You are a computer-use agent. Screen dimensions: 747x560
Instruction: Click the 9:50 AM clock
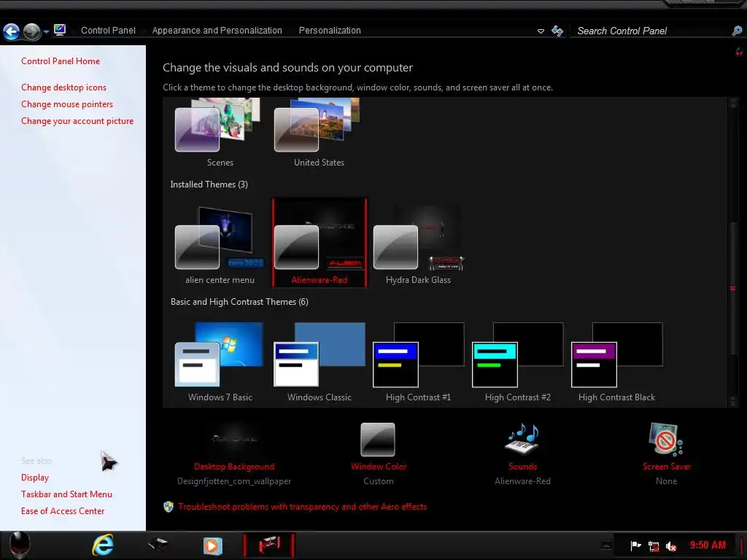click(708, 545)
